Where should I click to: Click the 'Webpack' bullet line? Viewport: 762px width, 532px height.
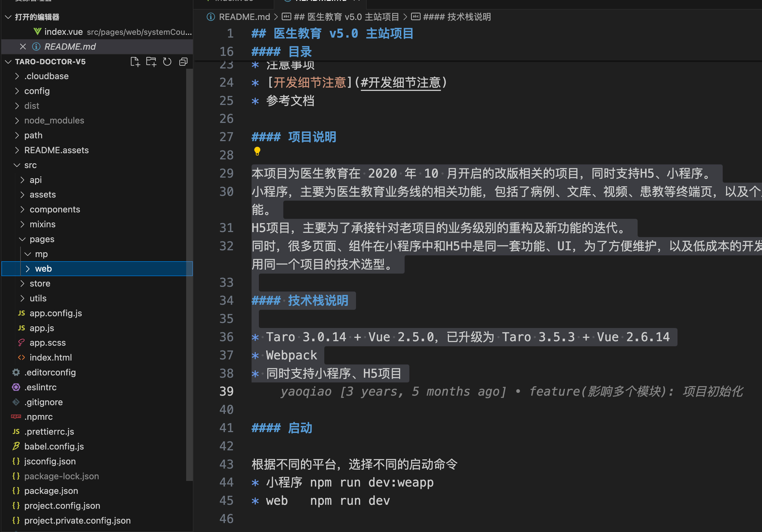284,355
